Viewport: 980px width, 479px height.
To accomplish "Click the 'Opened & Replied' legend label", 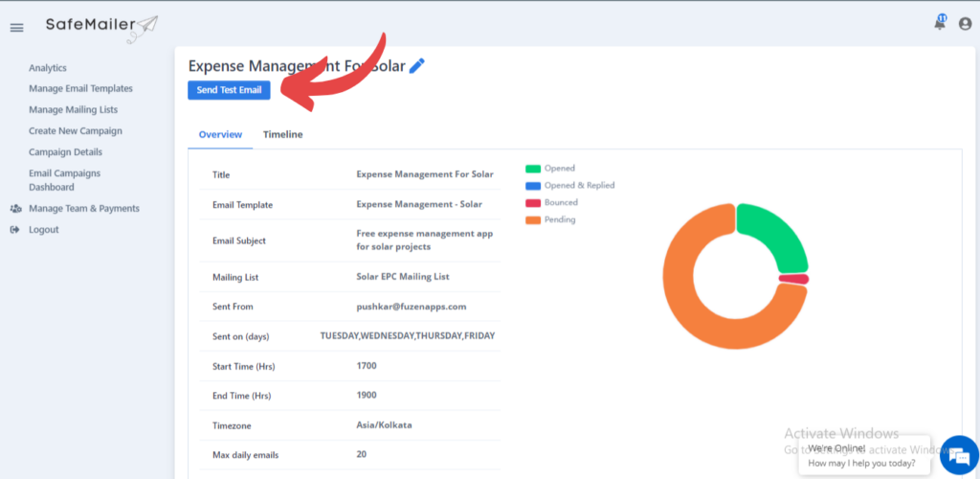I will click(x=579, y=186).
